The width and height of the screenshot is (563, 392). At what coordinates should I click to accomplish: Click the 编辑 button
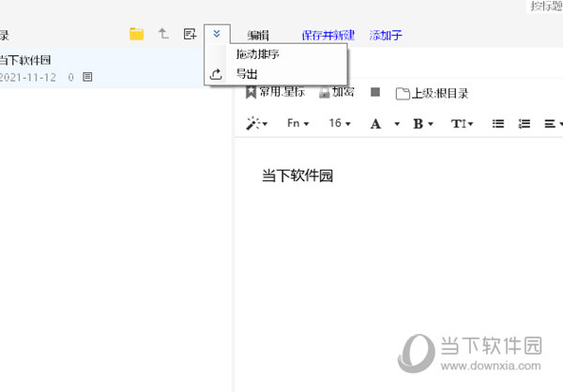click(x=258, y=36)
